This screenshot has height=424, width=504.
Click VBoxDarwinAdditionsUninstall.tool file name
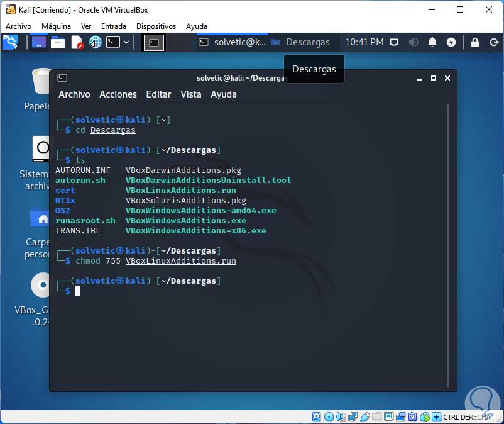[208, 181]
